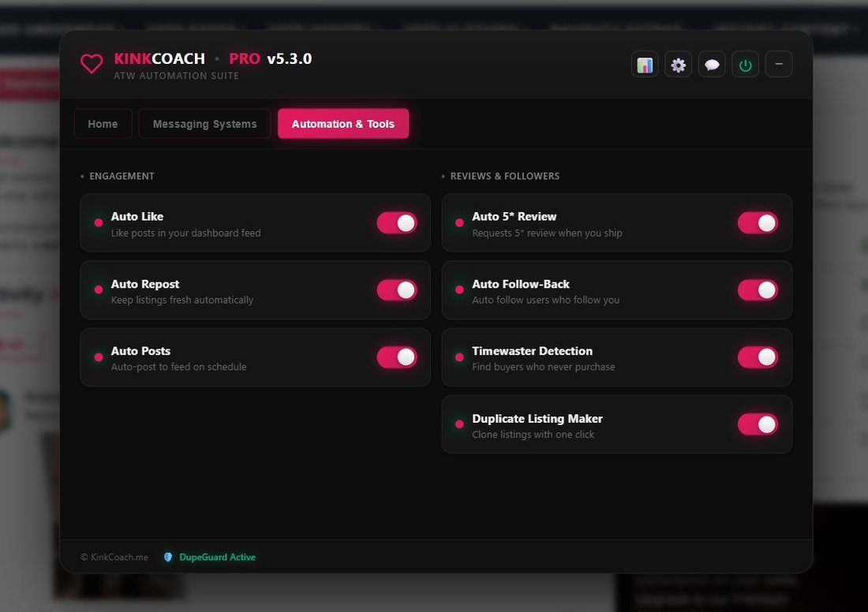Disable the Auto Follow-Back switch

[x=758, y=290]
